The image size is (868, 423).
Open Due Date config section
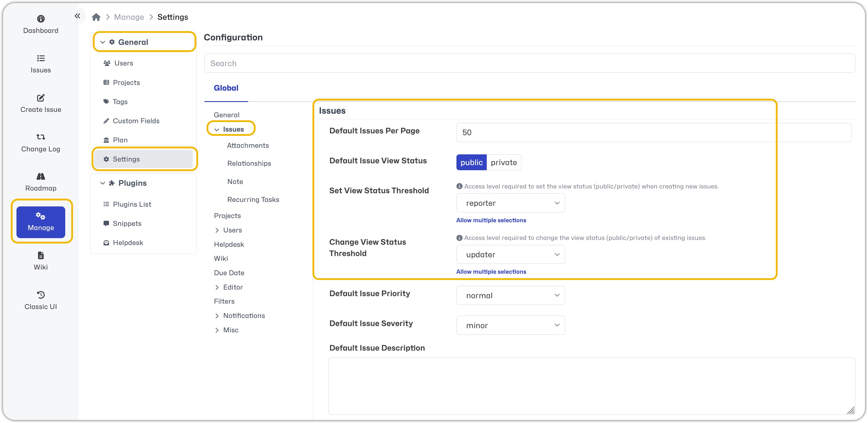229,273
